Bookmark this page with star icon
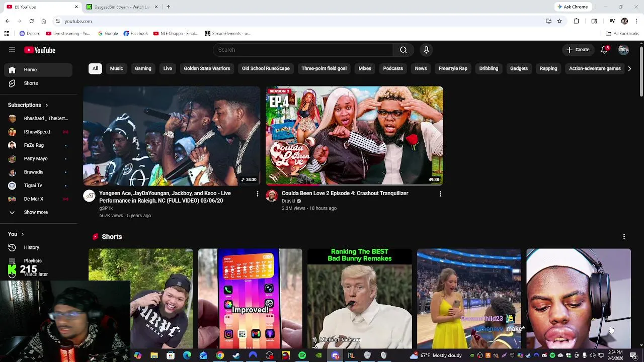 pyautogui.click(x=559, y=21)
